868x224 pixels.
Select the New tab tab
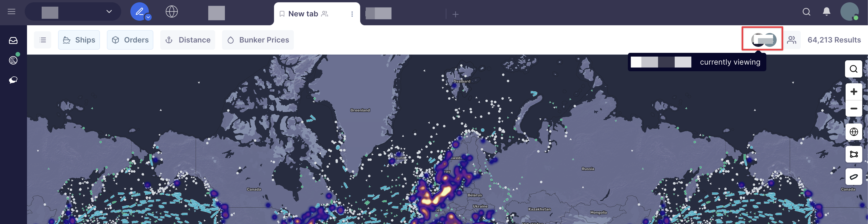tap(303, 14)
